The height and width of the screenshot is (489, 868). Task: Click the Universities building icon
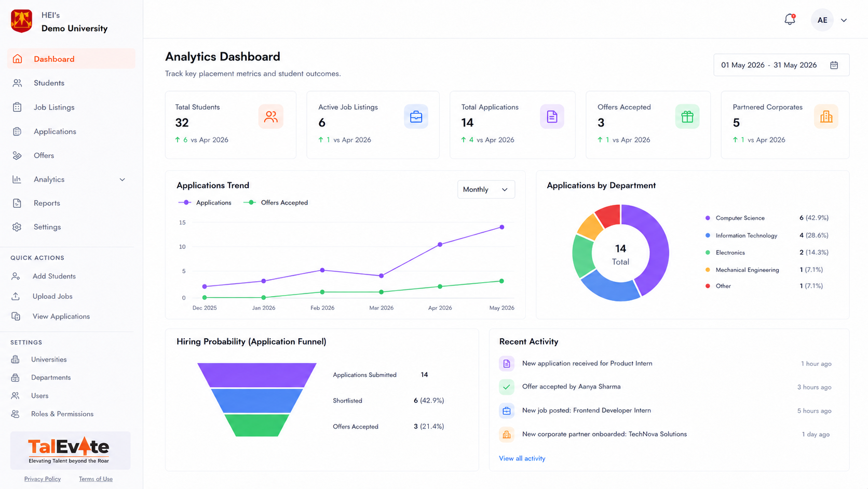coord(16,360)
